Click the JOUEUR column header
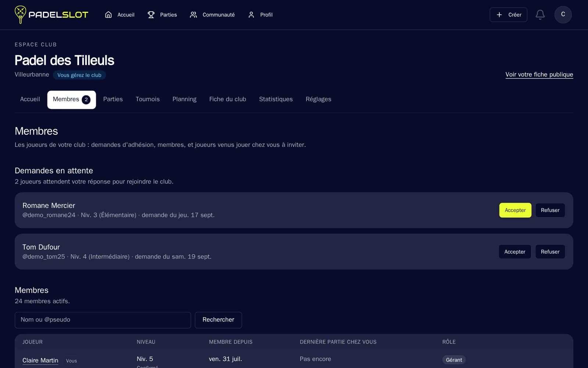This screenshot has height=368, width=588. (32, 342)
